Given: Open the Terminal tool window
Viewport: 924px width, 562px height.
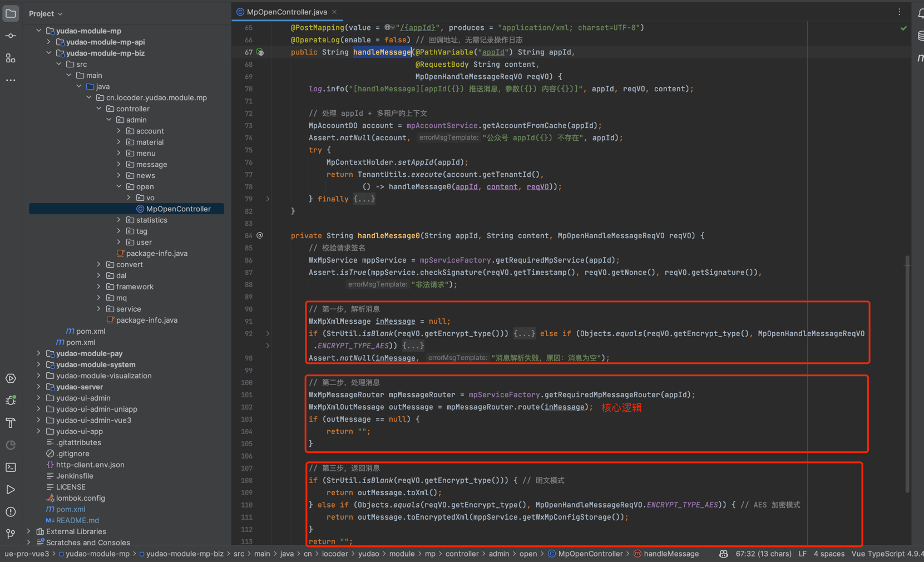Looking at the screenshot, I should click(x=11, y=467).
